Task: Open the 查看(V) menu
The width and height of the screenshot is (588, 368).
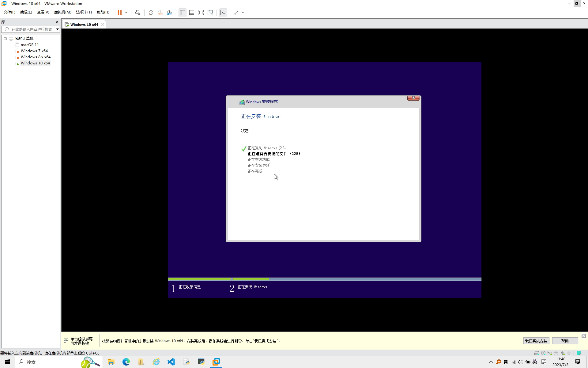Action: click(43, 12)
